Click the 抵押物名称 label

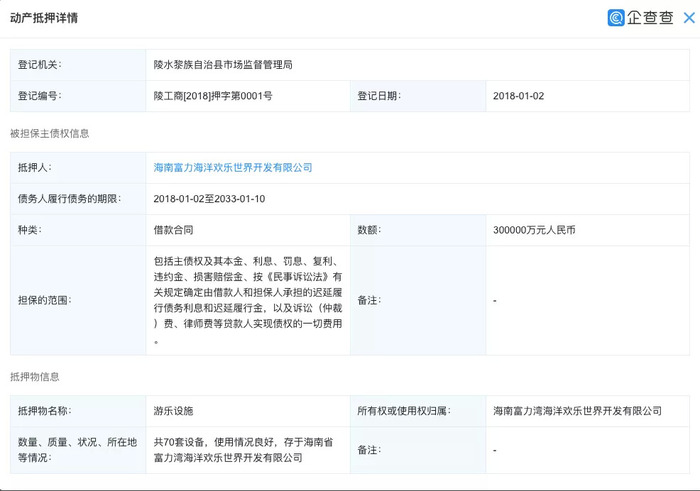(45, 411)
